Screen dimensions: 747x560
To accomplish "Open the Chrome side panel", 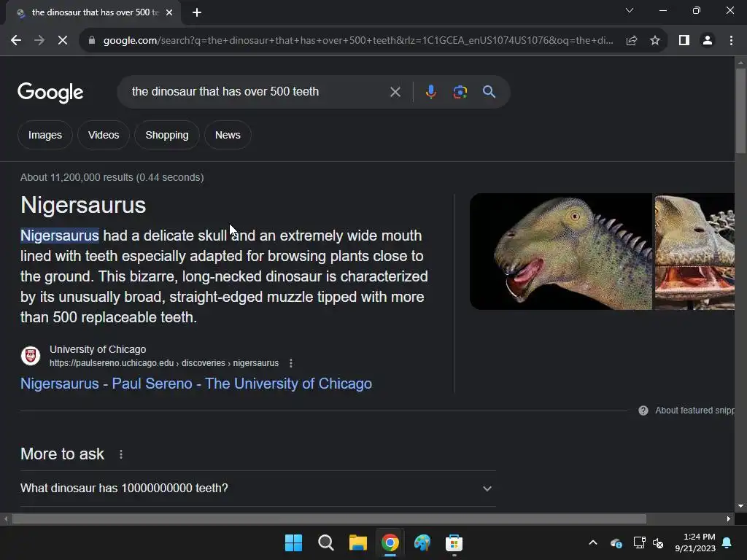I will click(684, 41).
